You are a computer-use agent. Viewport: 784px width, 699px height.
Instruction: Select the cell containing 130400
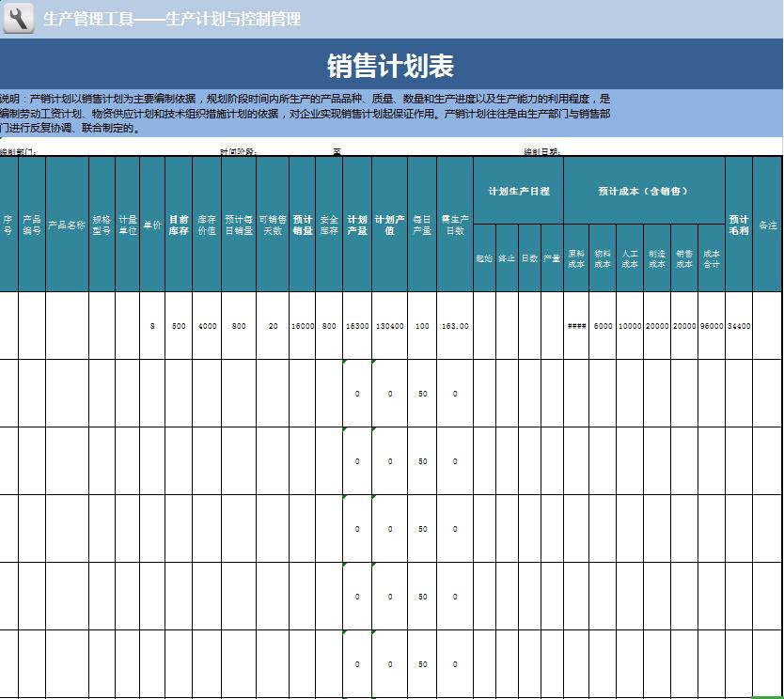pos(389,326)
